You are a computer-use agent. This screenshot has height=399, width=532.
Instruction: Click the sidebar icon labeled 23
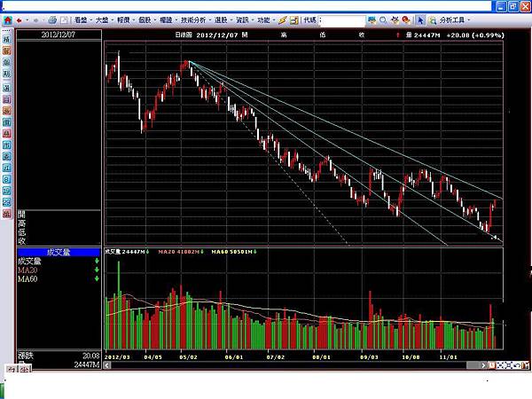(x=7, y=202)
